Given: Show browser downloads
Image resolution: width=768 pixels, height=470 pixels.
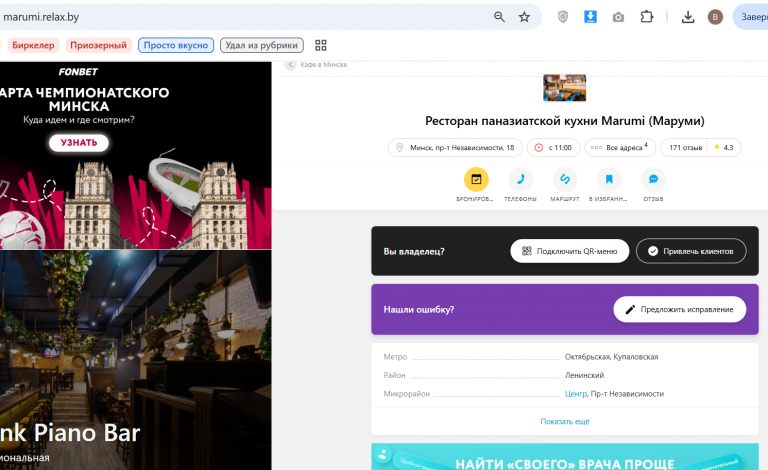Looking at the screenshot, I should 688,17.
